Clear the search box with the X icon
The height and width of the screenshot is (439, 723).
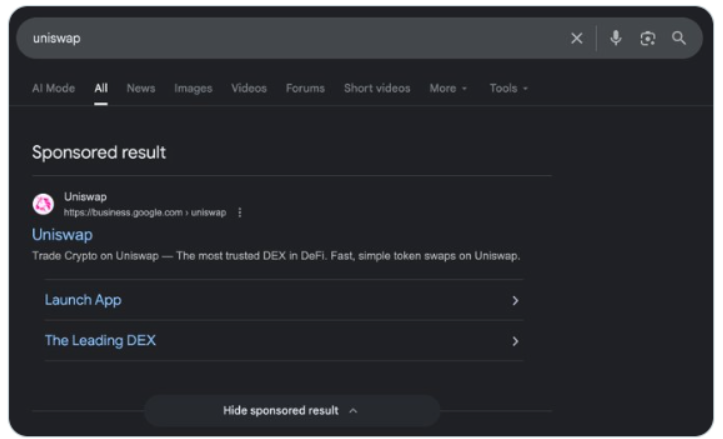coord(576,38)
